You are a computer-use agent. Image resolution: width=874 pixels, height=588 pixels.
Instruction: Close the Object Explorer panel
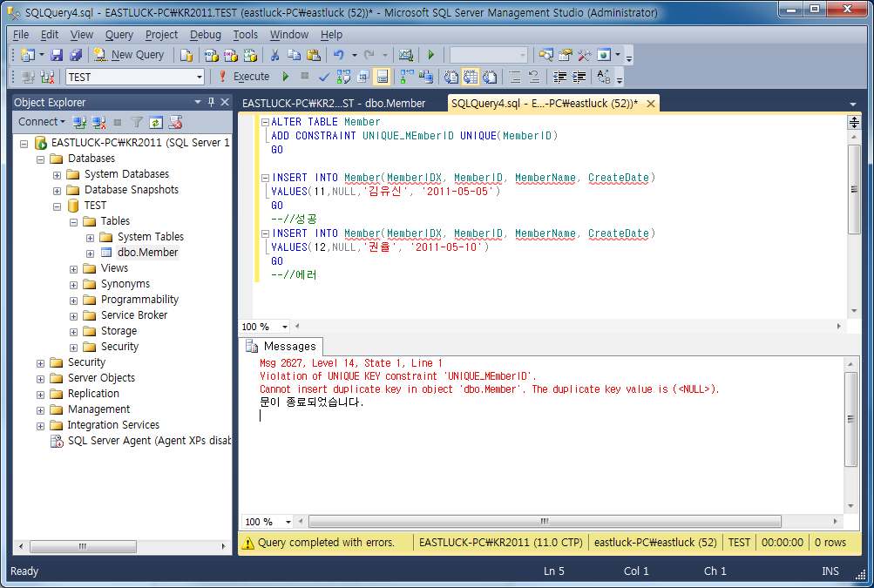click(x=225, y=102)
